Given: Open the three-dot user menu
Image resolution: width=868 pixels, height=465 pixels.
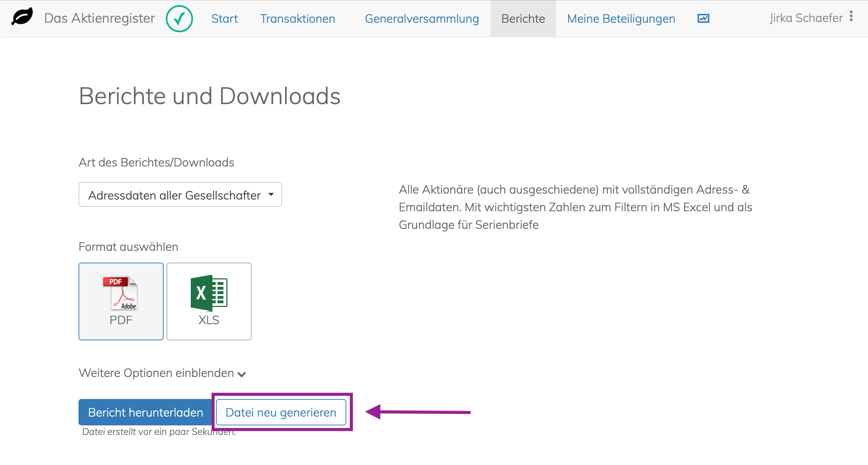Looking at the screenshot, I should coord(851,16).
